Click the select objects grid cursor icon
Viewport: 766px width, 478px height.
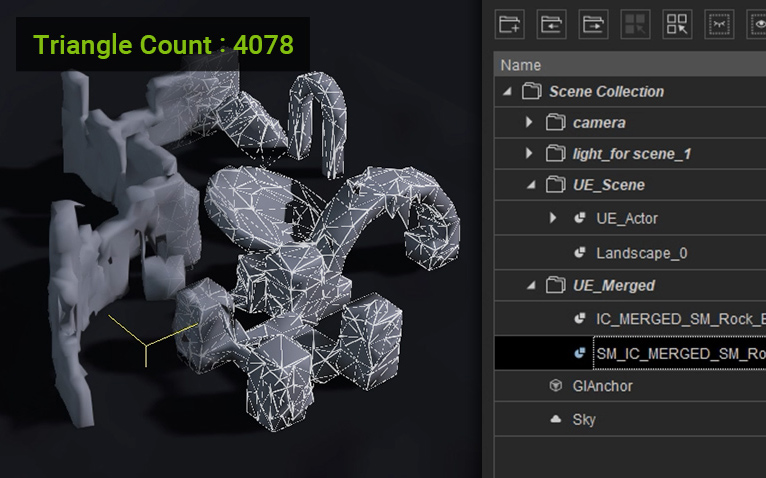(677, 24)
